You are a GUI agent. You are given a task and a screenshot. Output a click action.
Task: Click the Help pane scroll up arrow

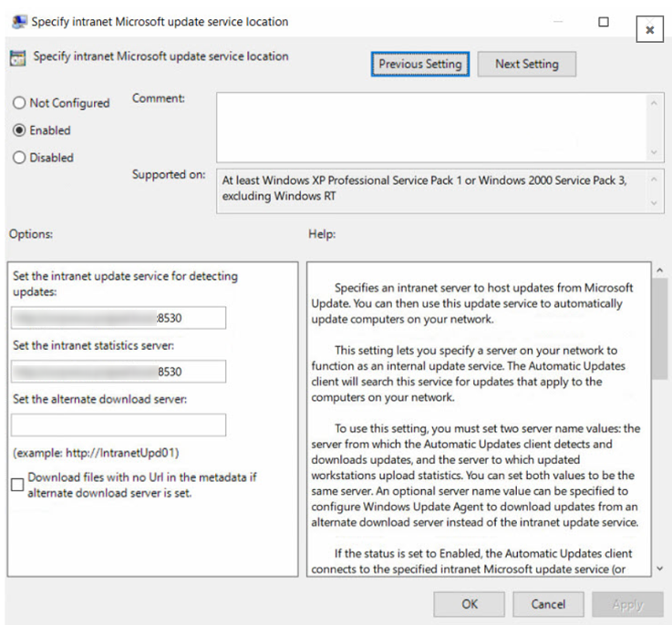[x=660, y=271]
